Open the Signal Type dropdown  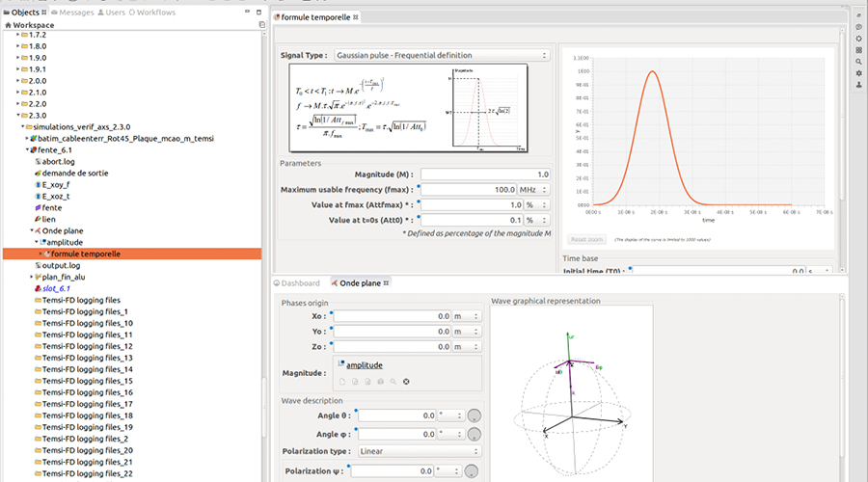click(442, 55)
